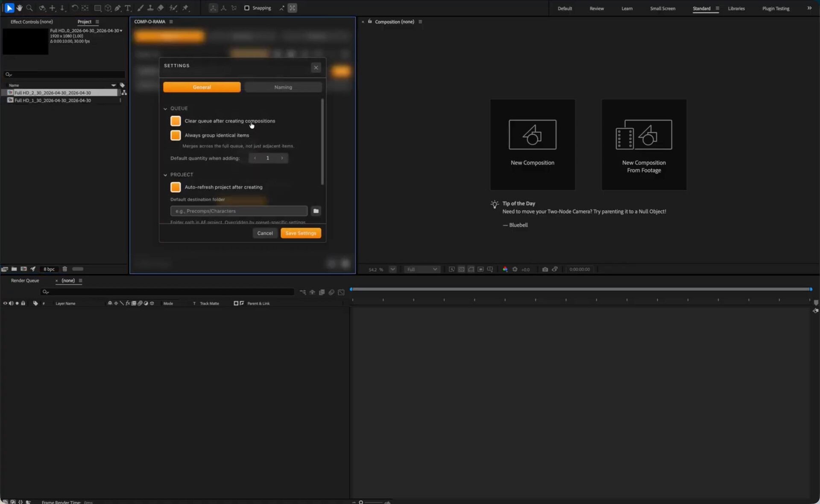820x504 pixels.
Task: Toggle Always group identical items checkbox
Action: click(176, 135)
